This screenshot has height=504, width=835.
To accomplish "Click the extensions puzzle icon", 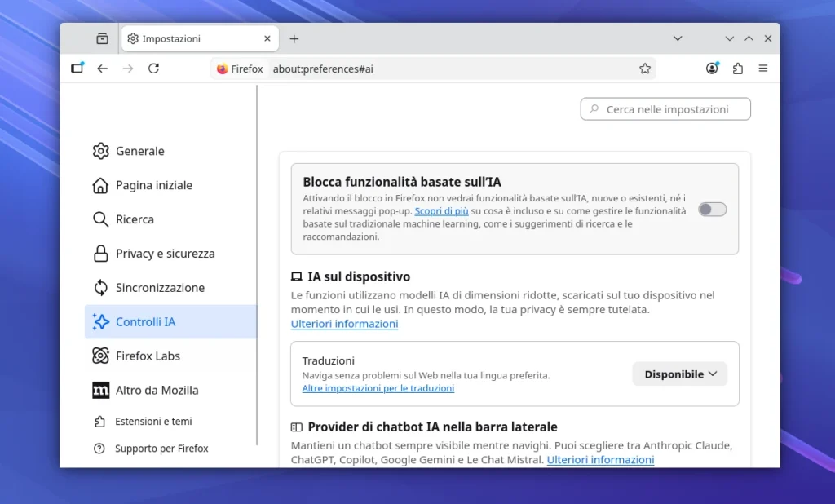I will point(738,69).
